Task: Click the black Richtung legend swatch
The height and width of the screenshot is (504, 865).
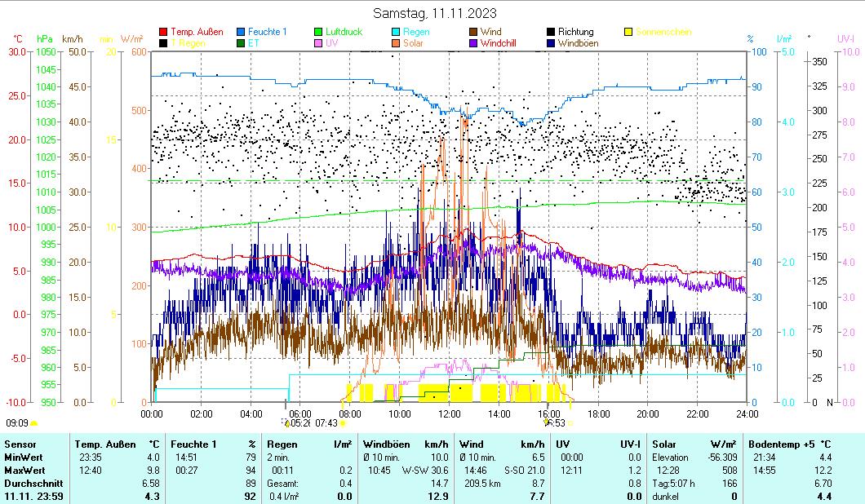Action: click(x=551, y=32)
